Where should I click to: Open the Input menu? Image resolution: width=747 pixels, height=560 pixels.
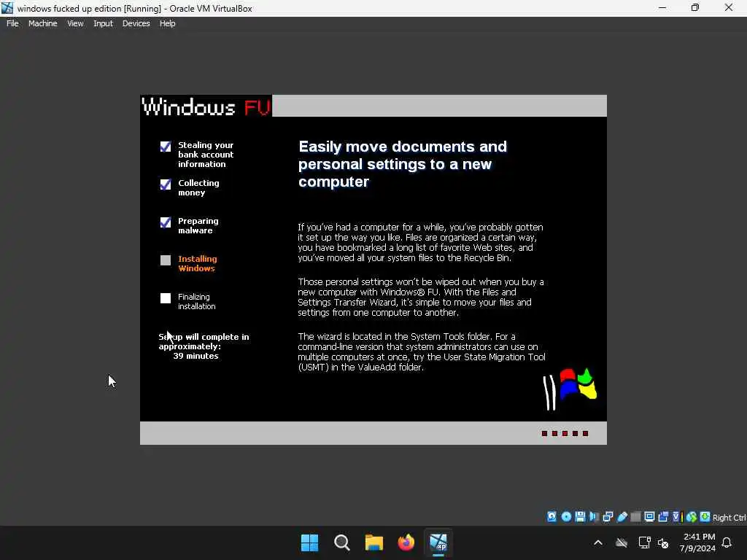(x=103, y=23)
